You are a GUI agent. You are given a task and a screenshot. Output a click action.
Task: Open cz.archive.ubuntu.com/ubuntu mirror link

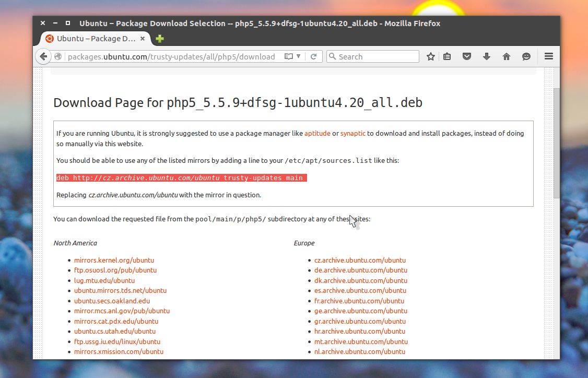360,260
